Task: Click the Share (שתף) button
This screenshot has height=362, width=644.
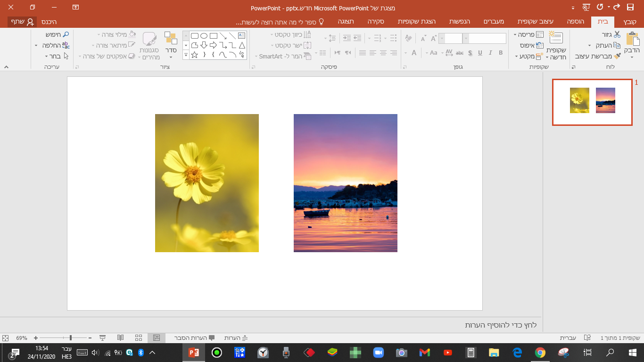Action: tap(22, 22)
